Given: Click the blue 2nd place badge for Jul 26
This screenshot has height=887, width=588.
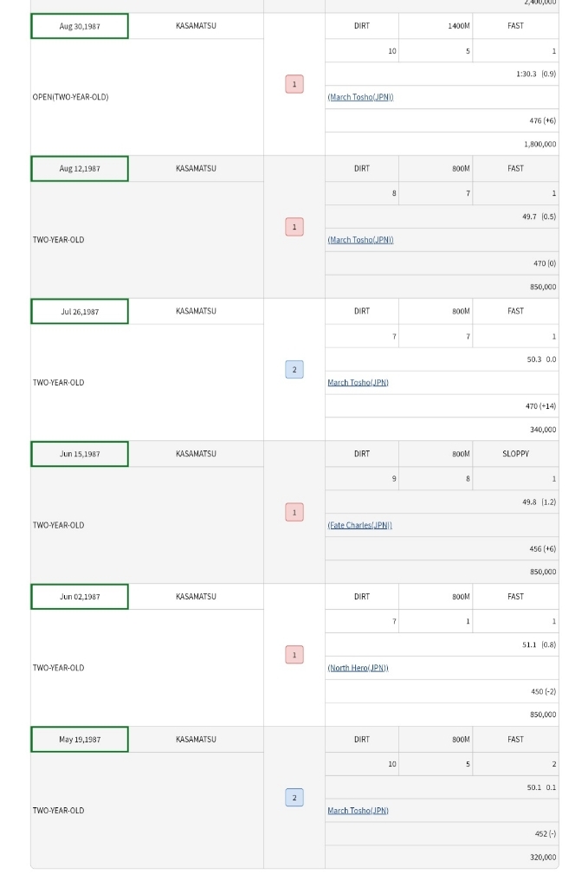Looking at the screenshot, I should tap(294, 370).
